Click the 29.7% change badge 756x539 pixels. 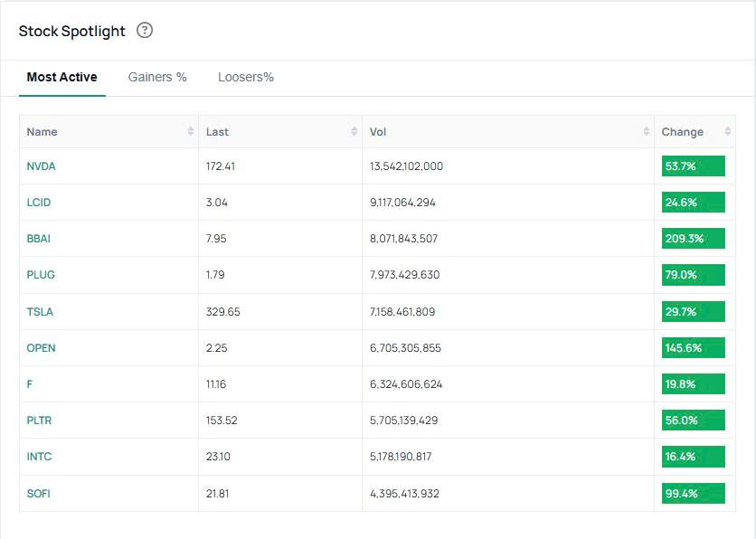point(694,312)
